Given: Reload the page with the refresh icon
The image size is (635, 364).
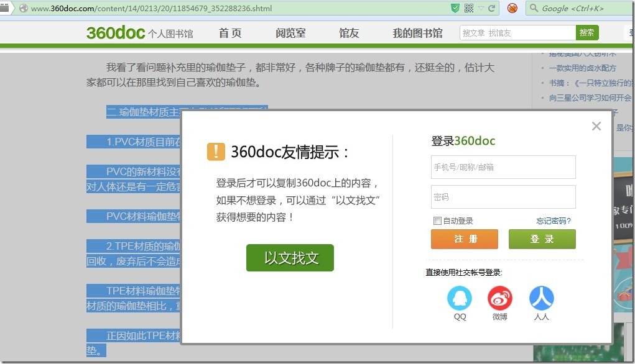Looking at the screenshot, I should (x=491, y=8).
